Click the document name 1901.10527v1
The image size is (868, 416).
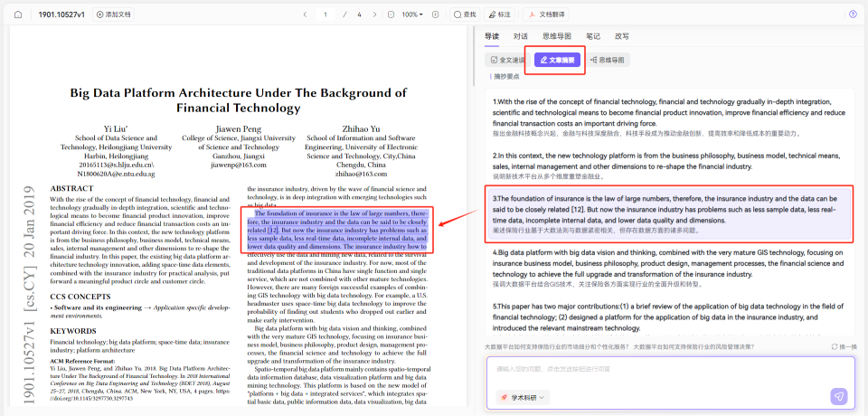click(61, 14)
